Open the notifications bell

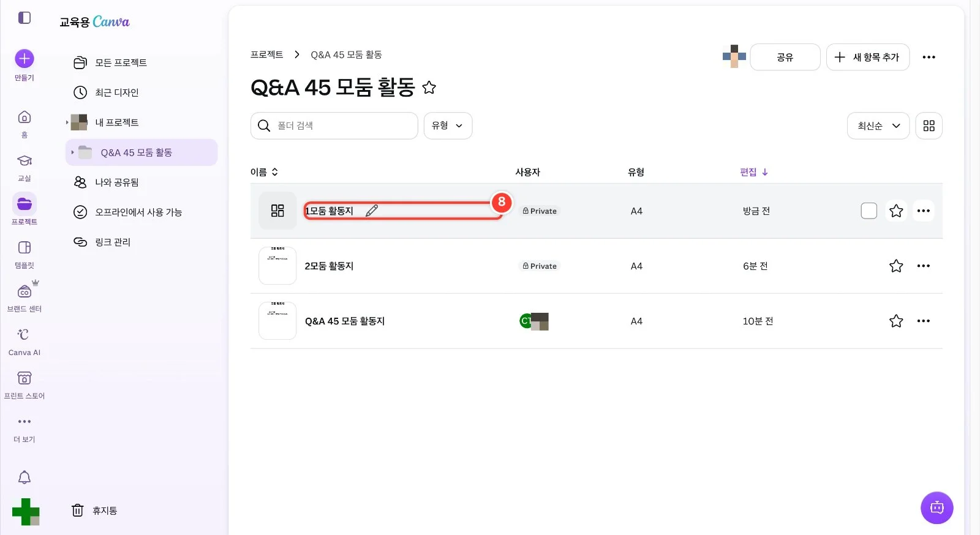point(24,477)
